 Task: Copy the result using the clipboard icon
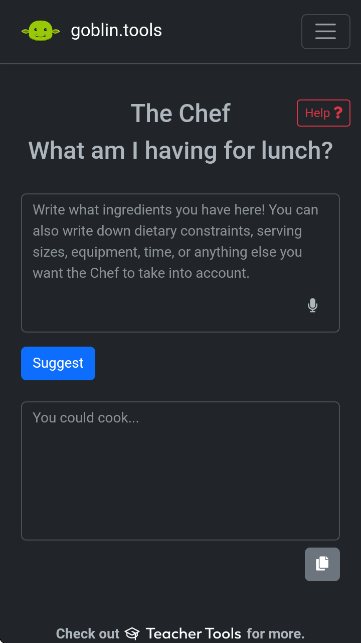click(322, 564)
